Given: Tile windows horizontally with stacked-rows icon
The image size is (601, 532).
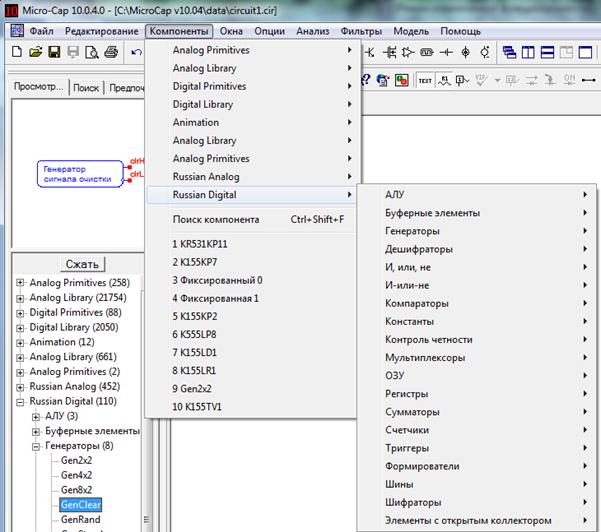Looking at the screenshot, I should coord(547,52).
